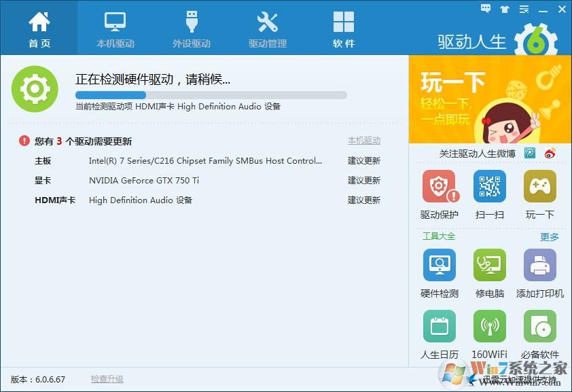Image resolution: width=572 pixels, height=392 pixels.
Task: Click the feedback chat bubble icon
Action: [x=486, y=9]
